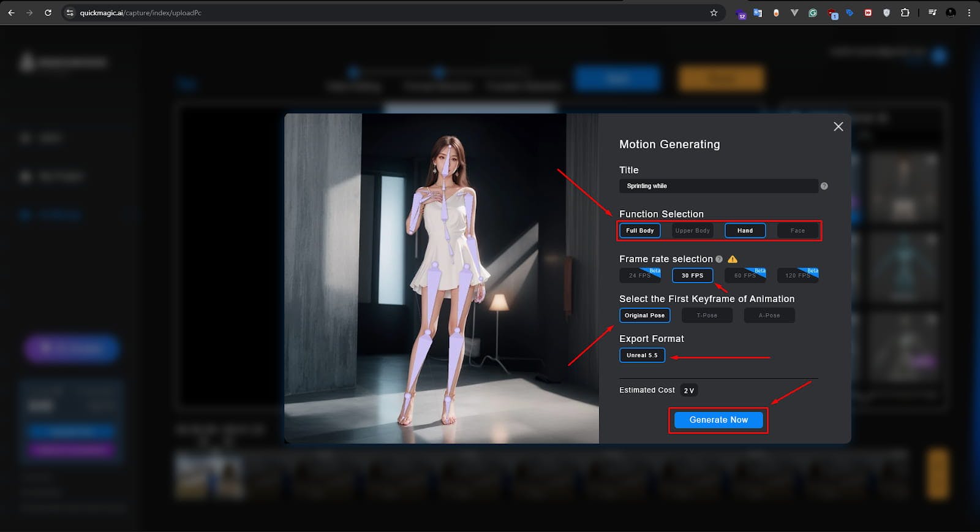The image size is (980, 532).
Task: Open the orange oval extension icon
Action: [x=776, y=12]
